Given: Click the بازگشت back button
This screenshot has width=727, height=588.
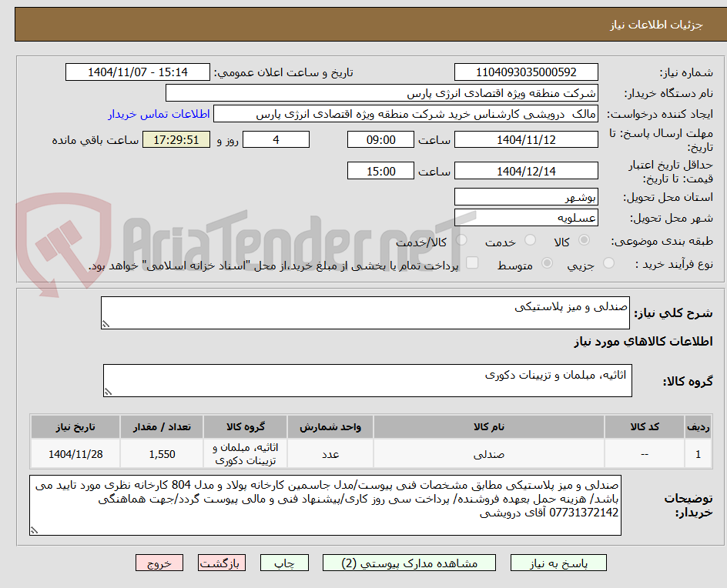Looking at the screenshot, I should pos(222,563).
